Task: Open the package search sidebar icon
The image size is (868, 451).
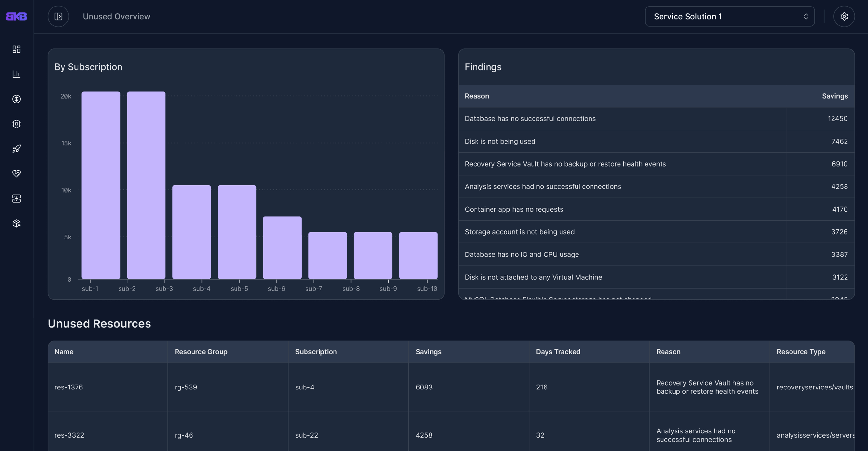Action: point(17,224)
